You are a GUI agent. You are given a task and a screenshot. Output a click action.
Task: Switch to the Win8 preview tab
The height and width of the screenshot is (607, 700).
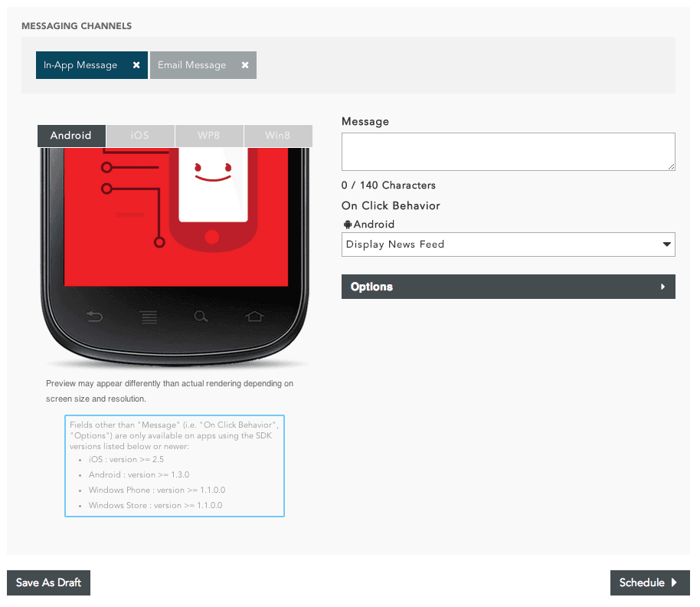[278, 136]
